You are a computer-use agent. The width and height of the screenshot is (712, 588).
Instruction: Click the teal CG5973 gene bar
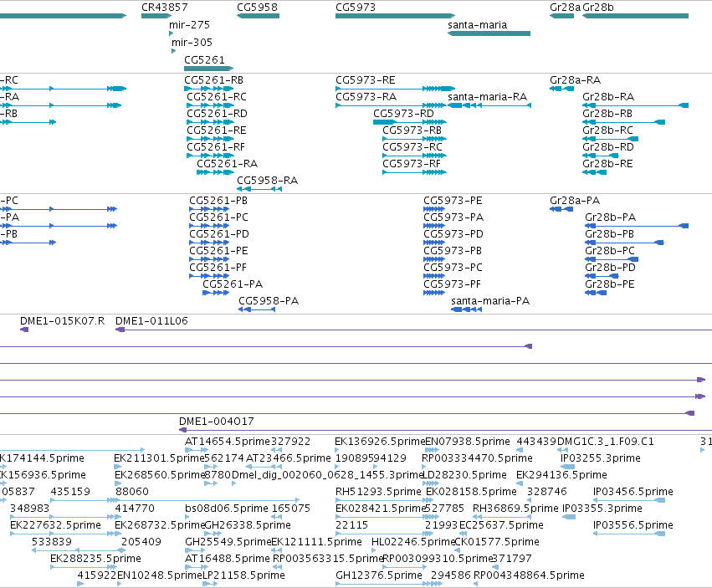(395, 16)
